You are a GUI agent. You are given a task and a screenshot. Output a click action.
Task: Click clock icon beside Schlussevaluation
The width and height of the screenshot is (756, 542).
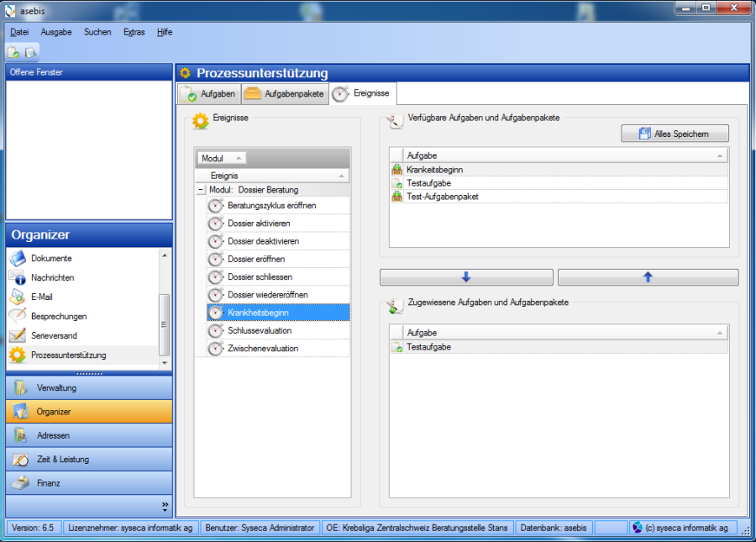pos(216,330)
